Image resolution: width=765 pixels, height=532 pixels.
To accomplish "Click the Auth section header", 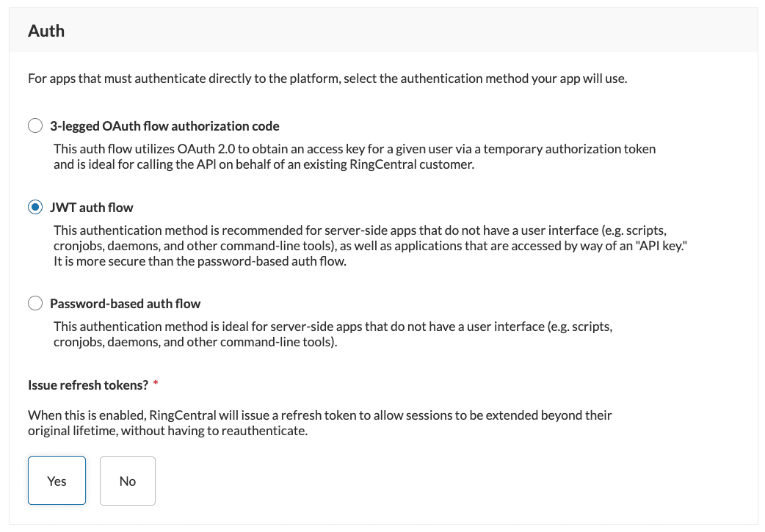I will coord(46,31).
